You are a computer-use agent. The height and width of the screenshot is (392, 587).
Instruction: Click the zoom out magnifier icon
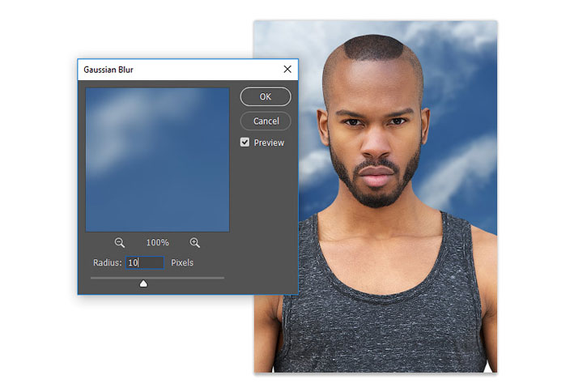tap(120, 243)
